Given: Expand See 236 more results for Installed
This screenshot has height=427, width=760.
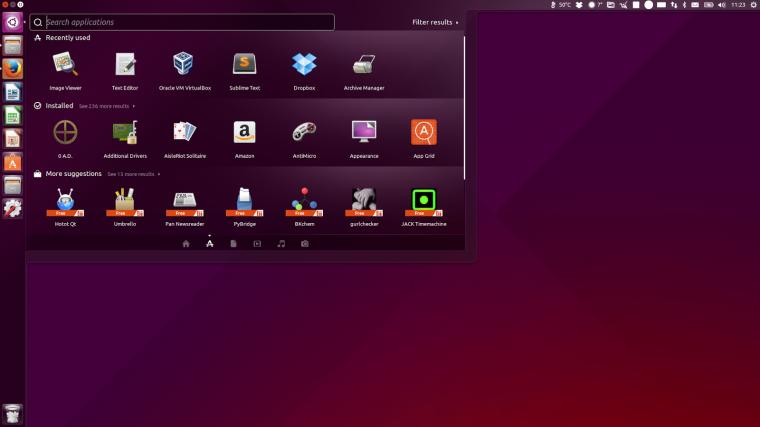Looking at the screenshot, I should [107, 106].
